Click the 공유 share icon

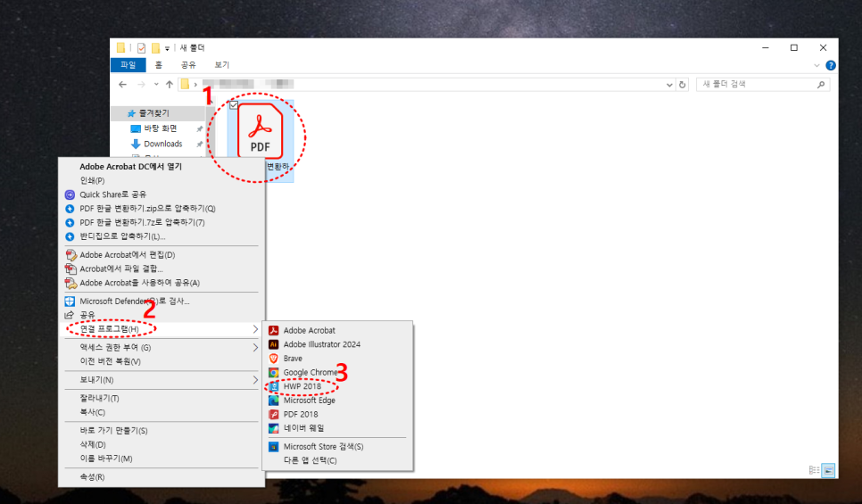[70, 315]
